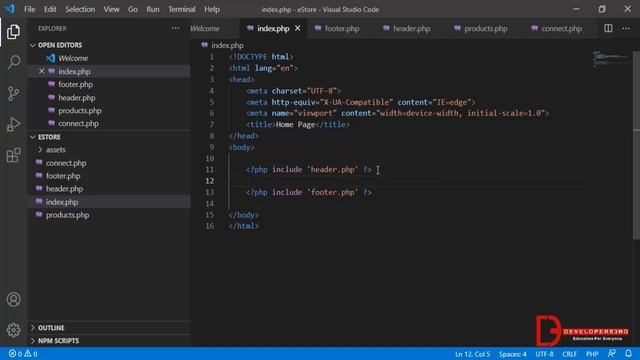Select PHP language mode in status bar

(592, 354)
